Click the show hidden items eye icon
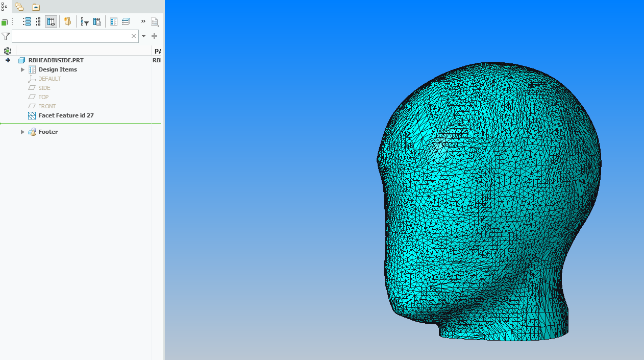 [x=51, y=21]
